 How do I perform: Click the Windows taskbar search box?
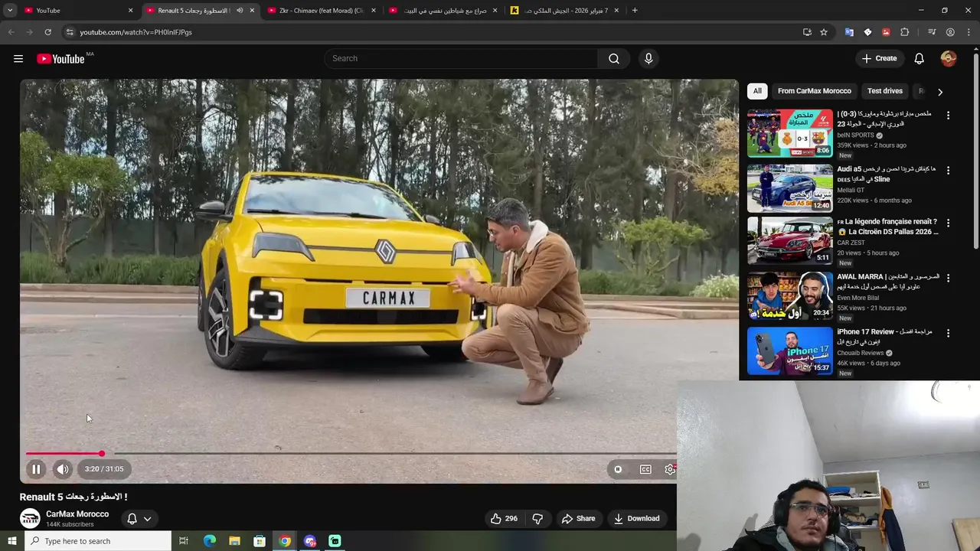(98, 541)
